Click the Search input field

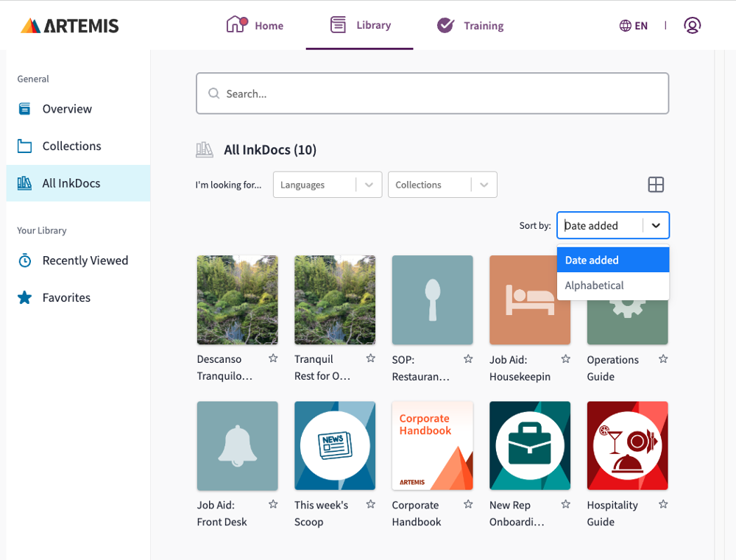pos(432,93)
